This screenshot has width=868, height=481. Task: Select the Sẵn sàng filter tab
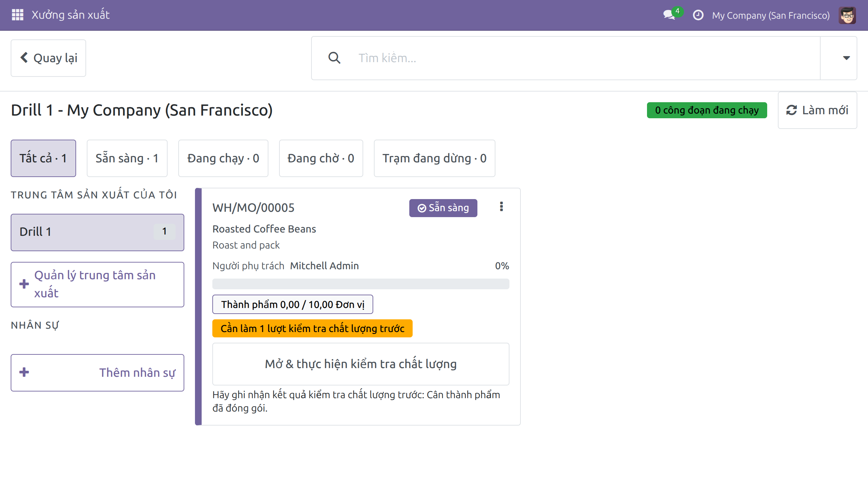pos(127,158)
